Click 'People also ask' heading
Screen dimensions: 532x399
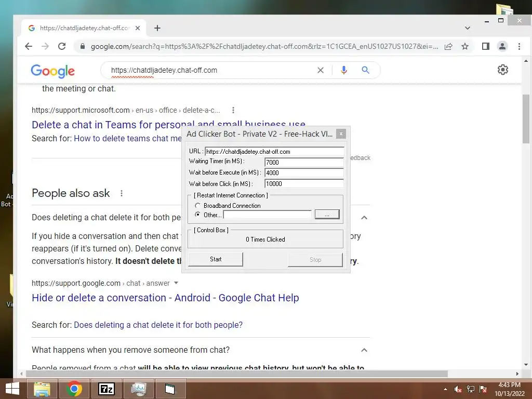71,193
